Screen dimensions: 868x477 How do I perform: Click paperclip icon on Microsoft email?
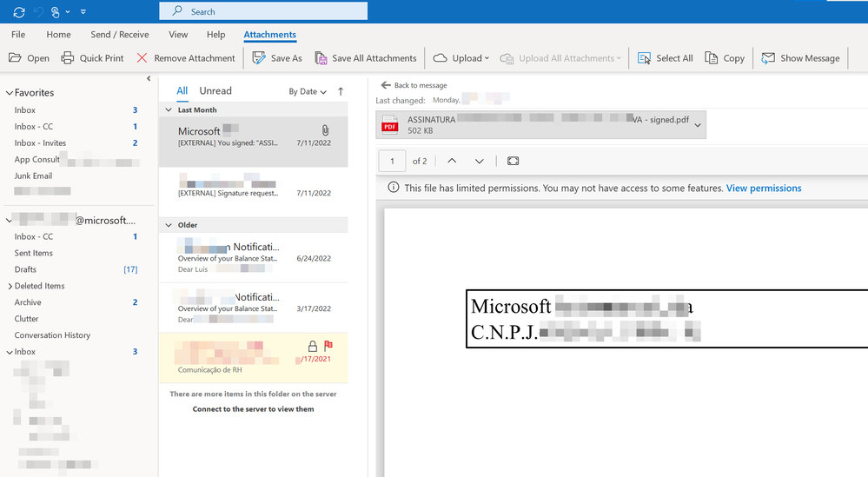325,130
